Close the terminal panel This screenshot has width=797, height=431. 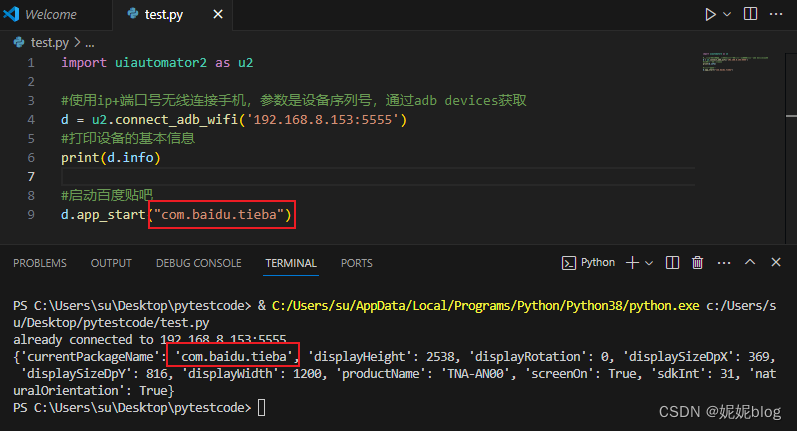point(776,262)
